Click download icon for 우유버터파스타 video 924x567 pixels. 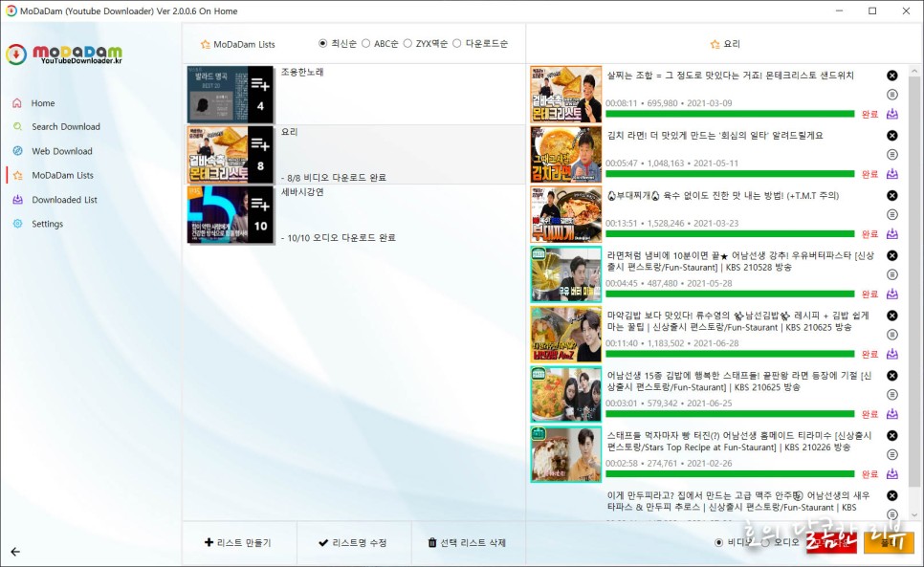[x=892, y=294]
